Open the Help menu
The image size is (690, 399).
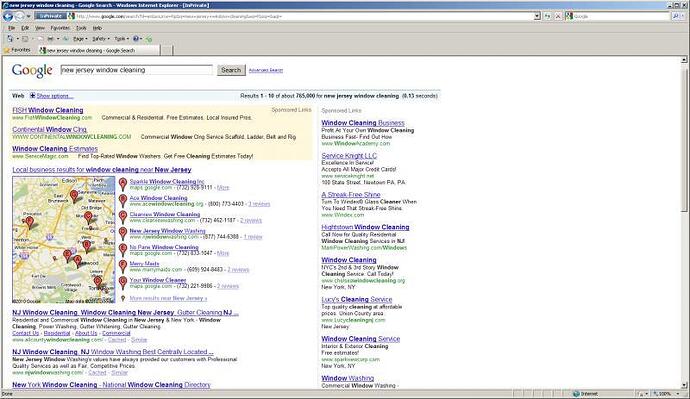[97, 28]
